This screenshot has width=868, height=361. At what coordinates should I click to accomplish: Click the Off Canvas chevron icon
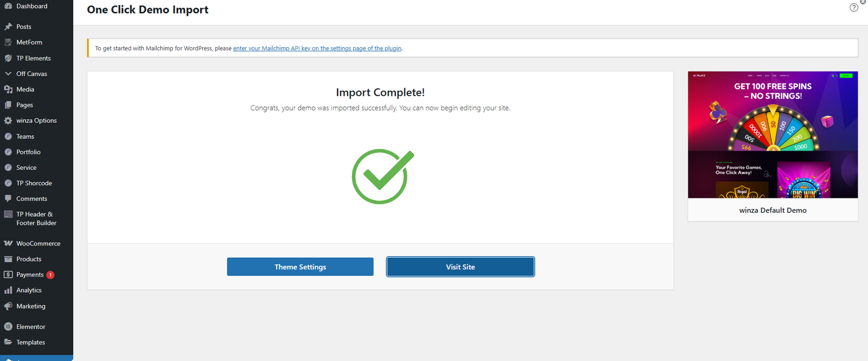point(8,74)
